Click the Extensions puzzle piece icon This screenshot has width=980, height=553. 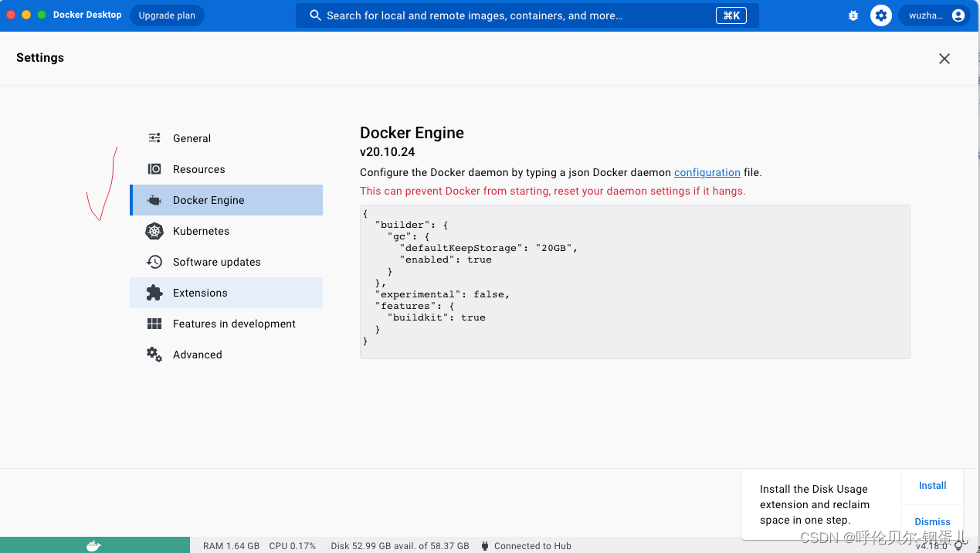154,293
